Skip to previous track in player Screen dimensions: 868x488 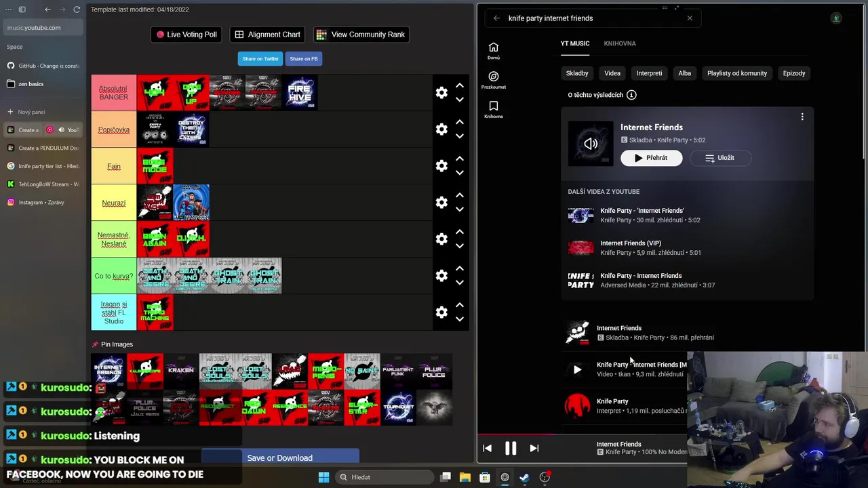(487, 448)
